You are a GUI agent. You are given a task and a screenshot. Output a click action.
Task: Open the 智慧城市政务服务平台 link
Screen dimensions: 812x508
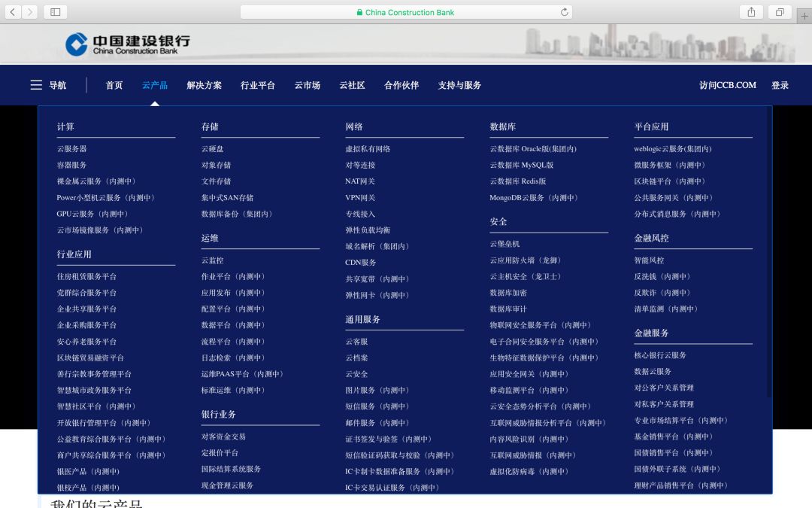[94, 391]
